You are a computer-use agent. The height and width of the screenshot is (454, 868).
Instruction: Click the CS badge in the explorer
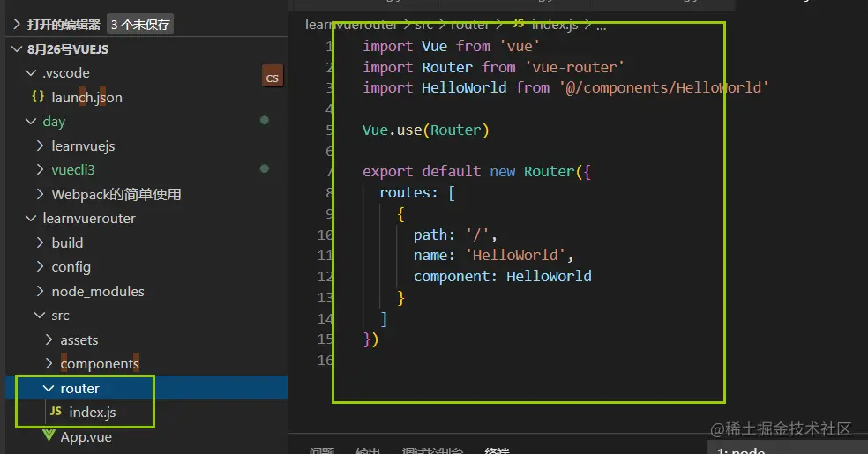[273, 78]
